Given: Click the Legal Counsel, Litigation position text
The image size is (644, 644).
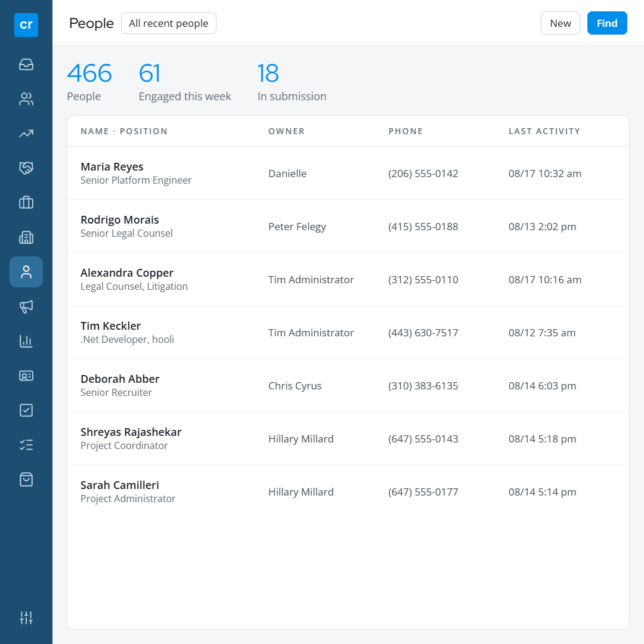Looking at the screenshot, I should (x=134, y=286).
